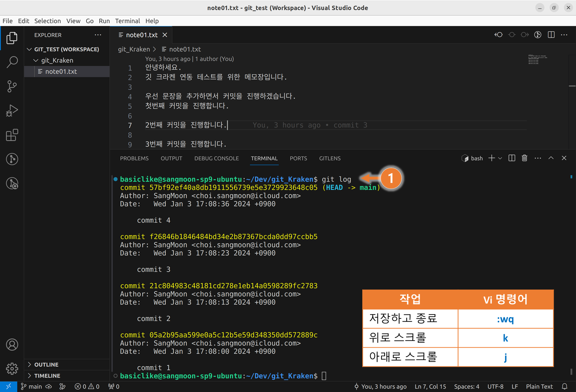The width and height of the screenshot is (576, 392).
Task: Open the Extensions view
Action: pyautogui.click(x=12, y=135)
